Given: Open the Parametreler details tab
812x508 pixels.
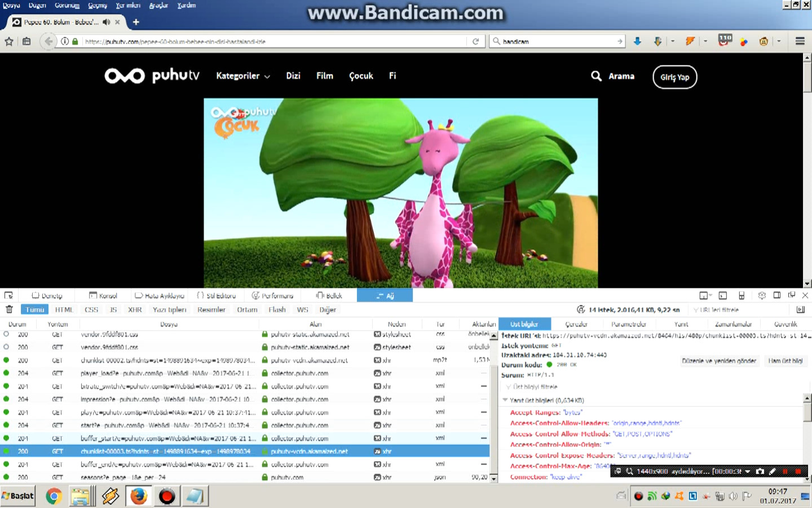Looking at the screenshot, I should tap(629, 324).
